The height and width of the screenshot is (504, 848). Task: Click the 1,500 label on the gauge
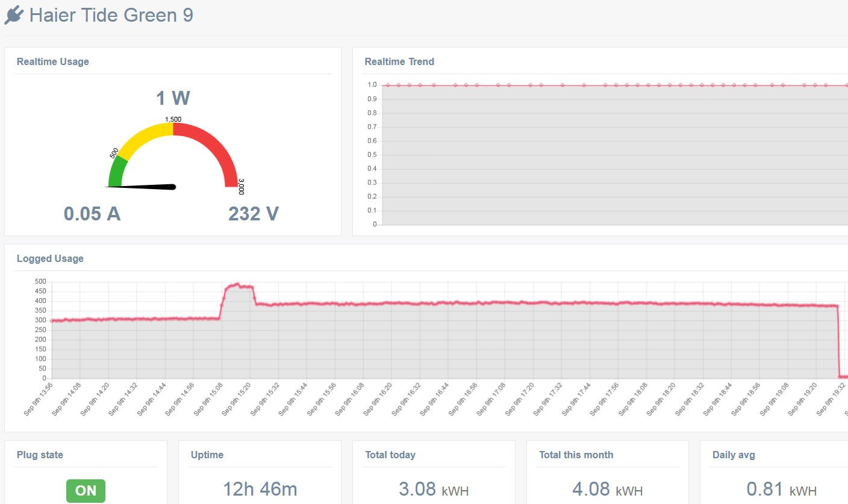pos(173,119)
